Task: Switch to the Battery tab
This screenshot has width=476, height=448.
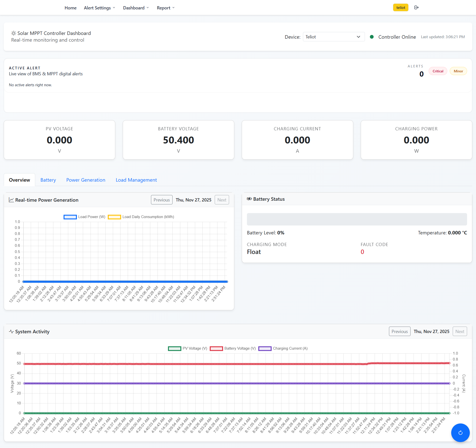Action: point(48,180)
